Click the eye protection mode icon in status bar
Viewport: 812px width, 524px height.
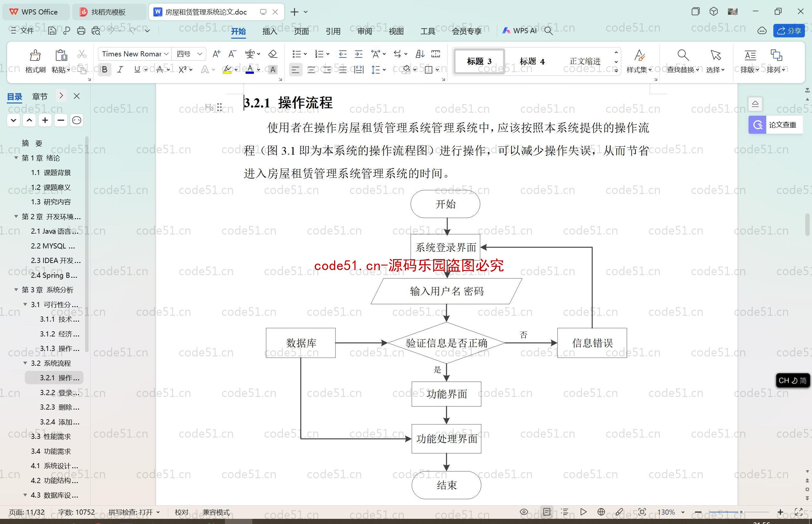click(524, 512)
